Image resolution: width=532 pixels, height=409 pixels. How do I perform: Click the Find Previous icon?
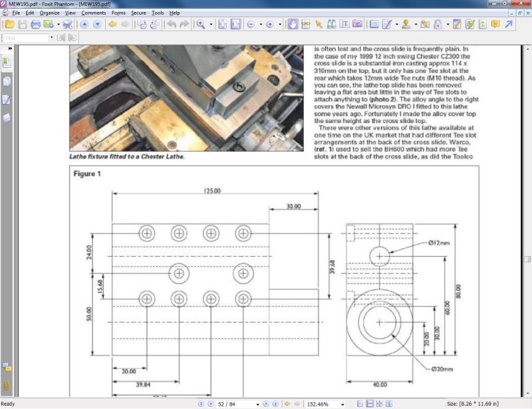coord(61,38)
